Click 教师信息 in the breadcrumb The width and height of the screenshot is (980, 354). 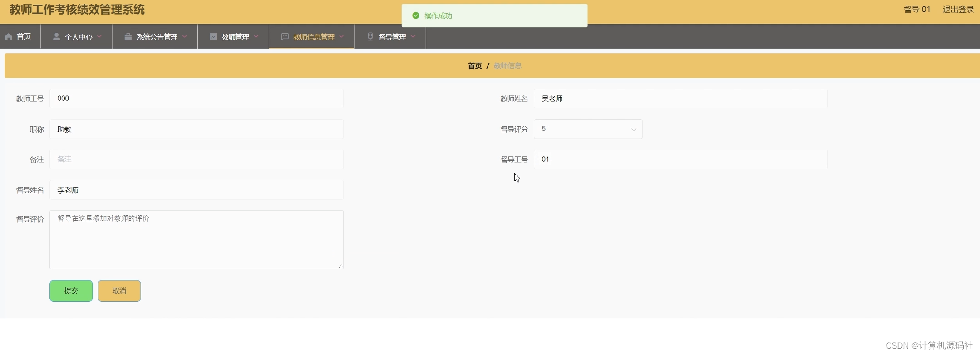[x=507, y=66]
